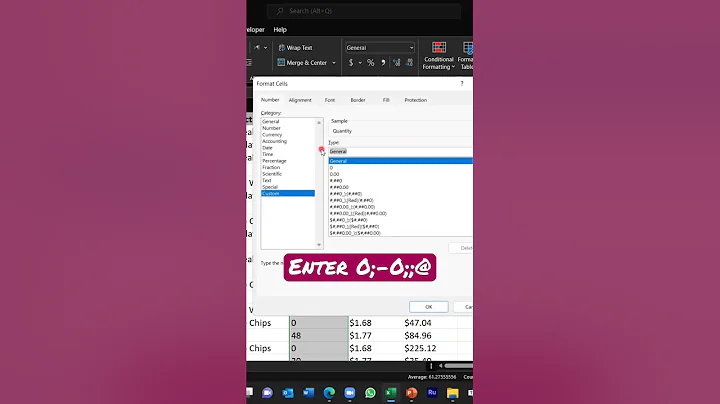Apply comma style icon
Image resolution: width=720 pixels, height=404 pixels.
click(383, 63)
